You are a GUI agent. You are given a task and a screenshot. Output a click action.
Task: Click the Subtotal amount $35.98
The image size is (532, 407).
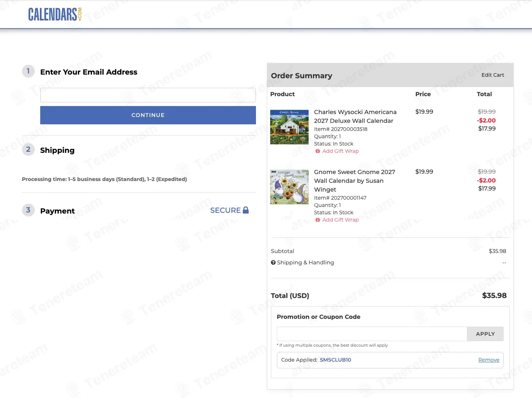pos(497,251)
